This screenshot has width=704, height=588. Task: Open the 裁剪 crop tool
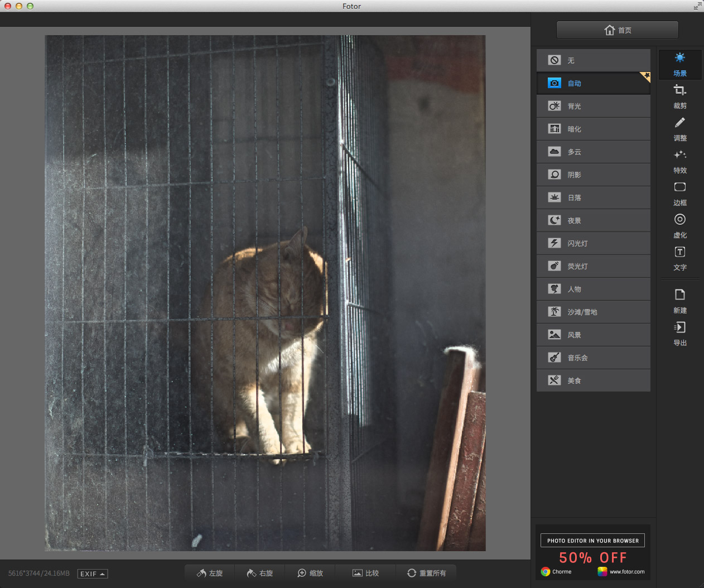(679, 97)
